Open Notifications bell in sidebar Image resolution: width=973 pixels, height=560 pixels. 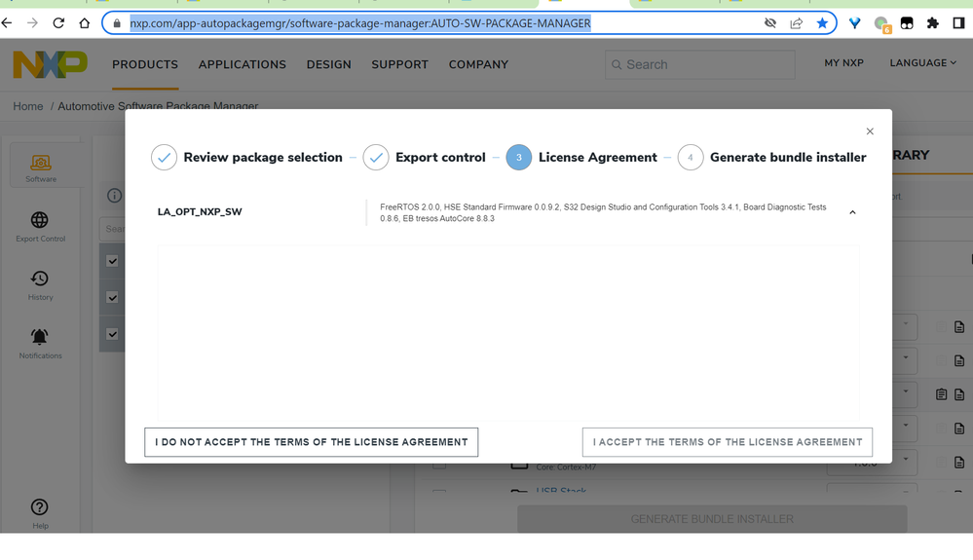click(x=40, y=344)
